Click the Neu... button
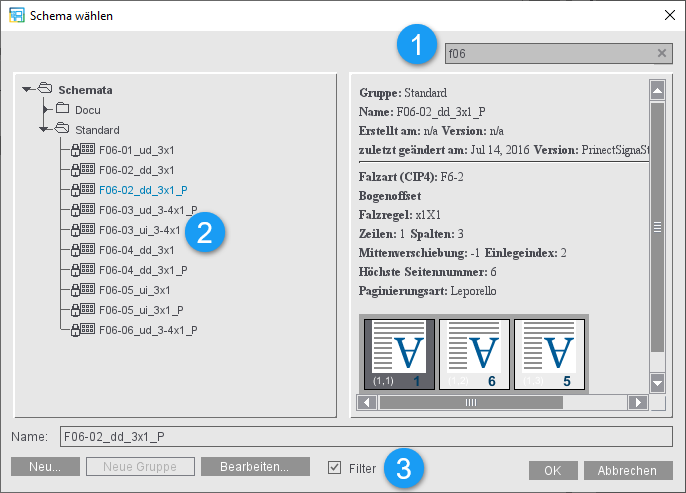Image resolution: width=686 pixels, height=493 pixels. pos(45,467)
